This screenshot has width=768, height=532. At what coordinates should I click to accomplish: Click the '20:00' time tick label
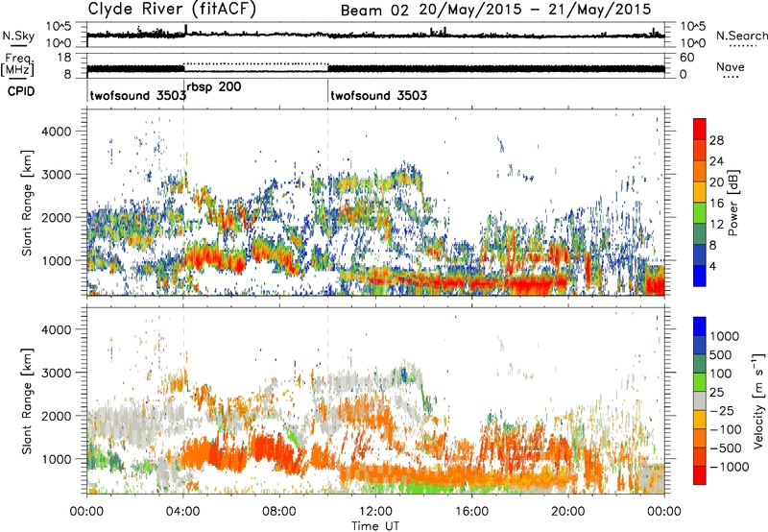click(568, 512)
